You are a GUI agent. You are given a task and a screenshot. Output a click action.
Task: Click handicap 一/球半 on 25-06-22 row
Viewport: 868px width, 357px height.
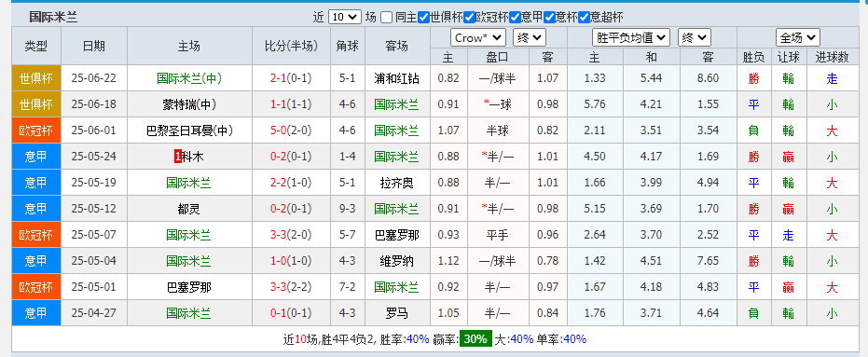pyautogui.click(x=498, y=78)
